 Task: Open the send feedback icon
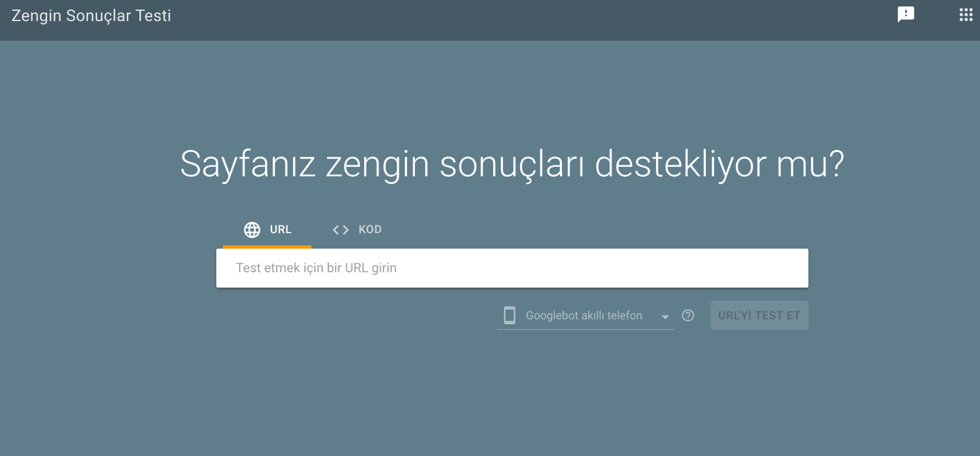pyautogui.click(x=905, y=15)
